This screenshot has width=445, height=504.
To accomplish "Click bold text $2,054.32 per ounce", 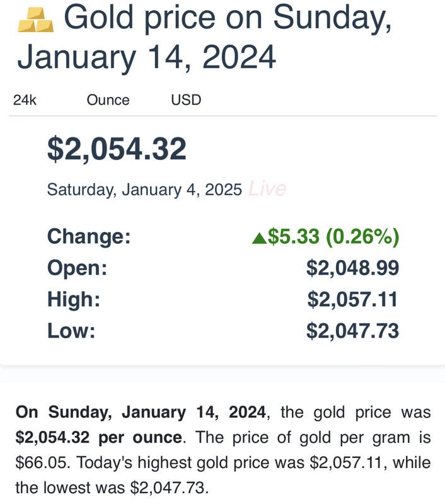I will pyautogui.click(x=99, y=437).
